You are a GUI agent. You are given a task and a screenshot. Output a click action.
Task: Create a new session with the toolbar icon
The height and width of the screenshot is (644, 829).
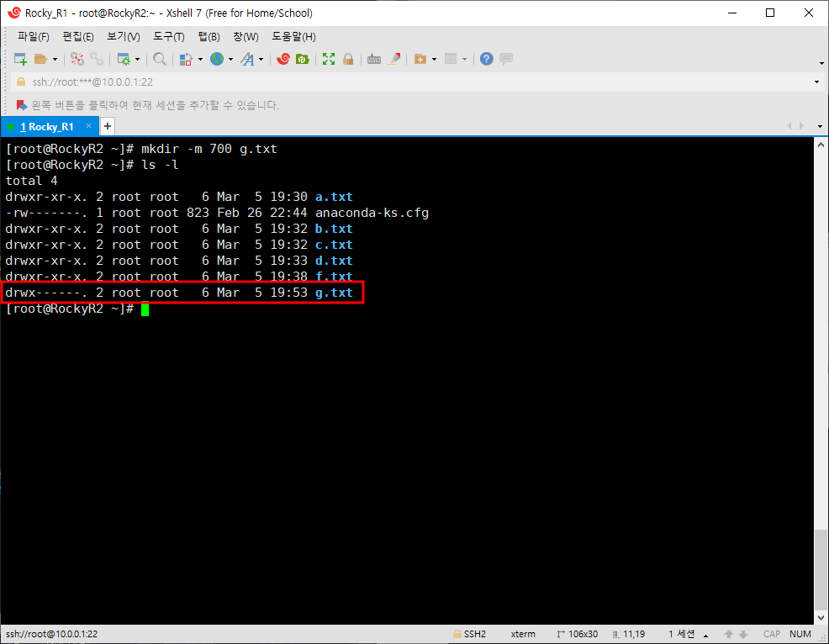(x=20, y=59)
